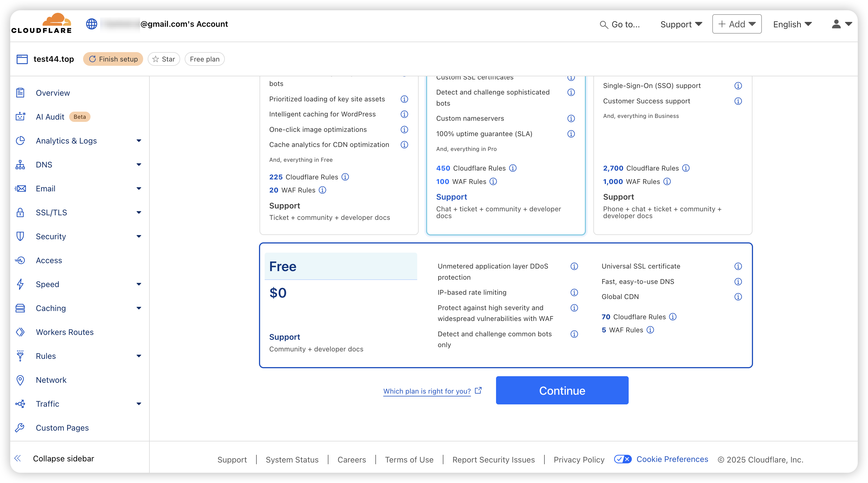This screenshot has height=483, width=868.
Task: Click the Free plan badge
Action: click(x=205, y=59)
